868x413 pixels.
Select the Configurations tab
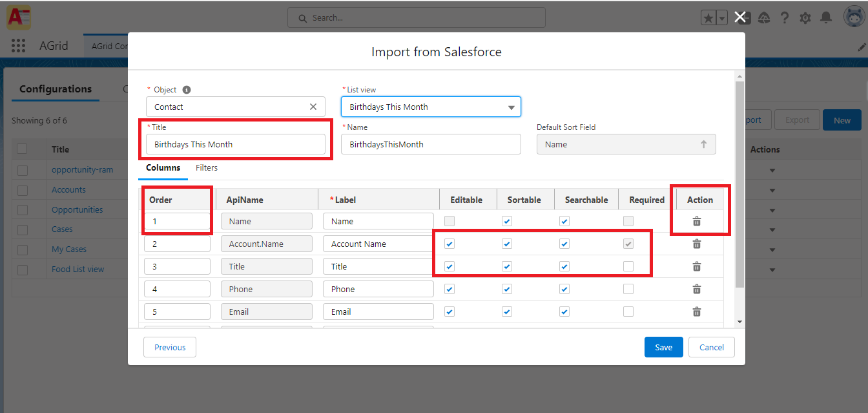56,89
